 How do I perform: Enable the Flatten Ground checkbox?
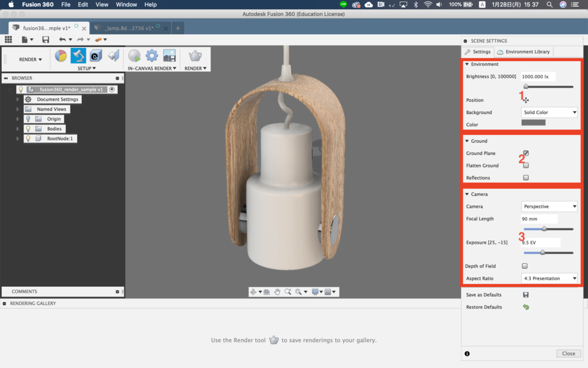point(526,165)
